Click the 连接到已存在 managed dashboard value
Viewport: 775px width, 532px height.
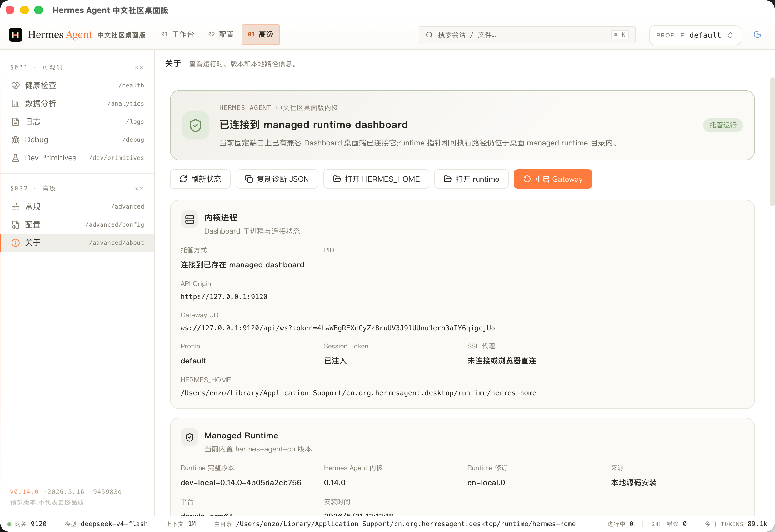(242, 265)
